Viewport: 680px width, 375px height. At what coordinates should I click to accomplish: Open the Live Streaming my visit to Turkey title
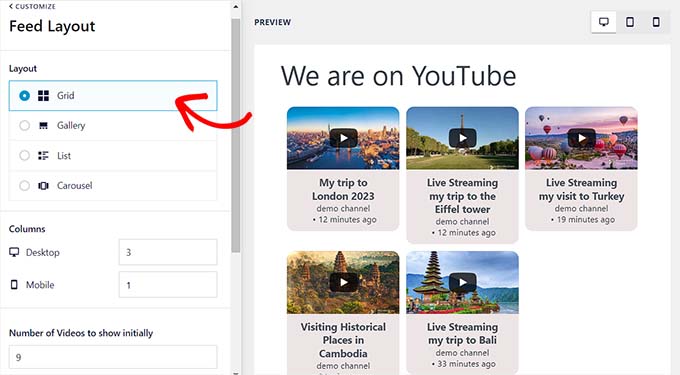tap(581, 189)
